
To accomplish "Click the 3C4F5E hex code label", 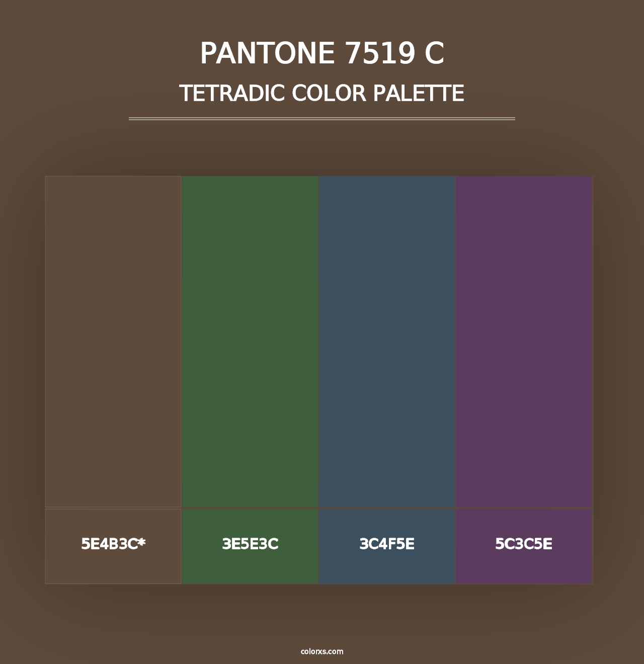I will click(387, 544).
